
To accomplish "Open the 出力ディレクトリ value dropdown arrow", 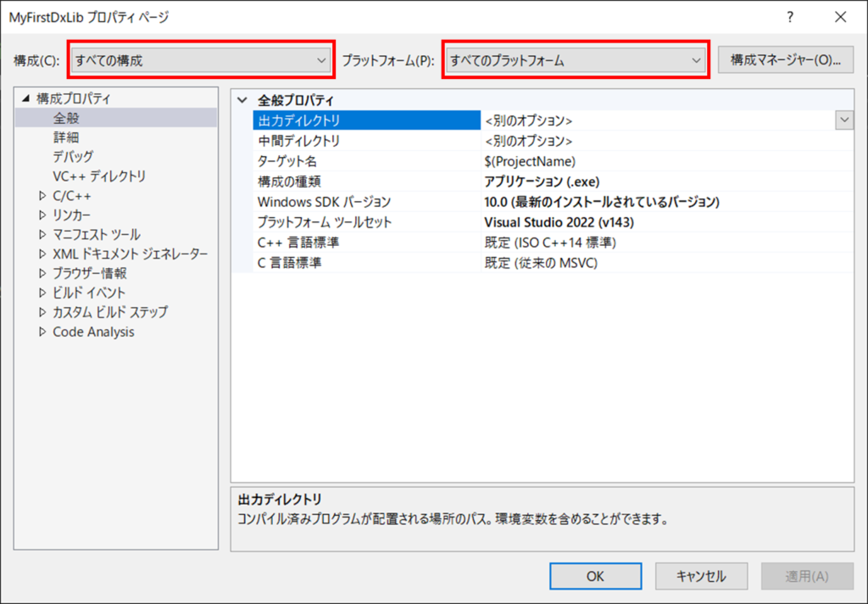I will pos(844,120).
